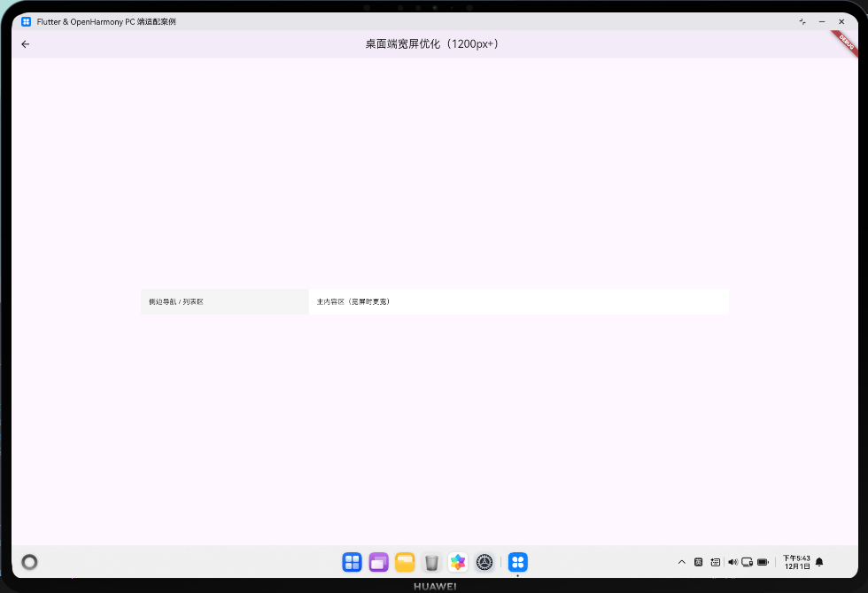
Task: Open the Trash from the dock
Action: (x=431, y=562)
